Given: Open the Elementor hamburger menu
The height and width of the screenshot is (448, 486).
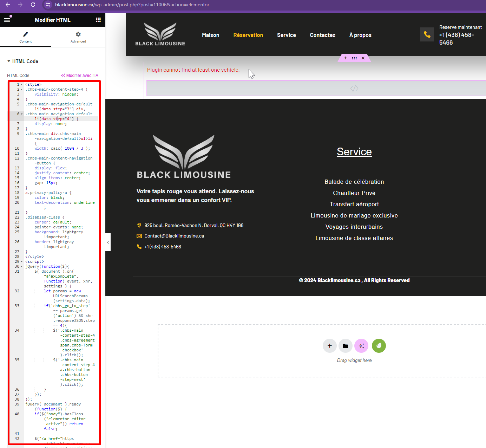Looking at the screenshot, I should click(7, 20).
